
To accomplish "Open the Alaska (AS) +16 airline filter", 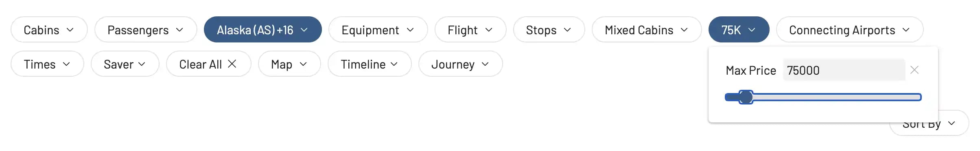I will pos(263,29).
